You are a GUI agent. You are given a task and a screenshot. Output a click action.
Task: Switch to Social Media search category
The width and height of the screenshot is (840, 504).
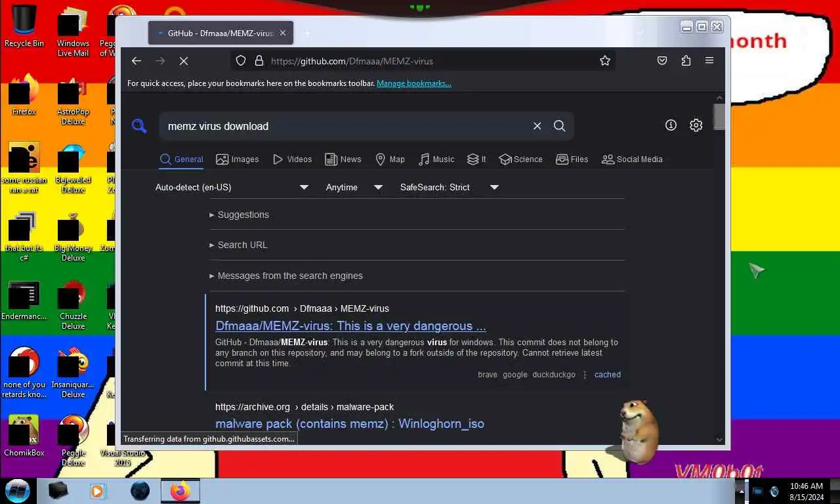coord(633,159)
